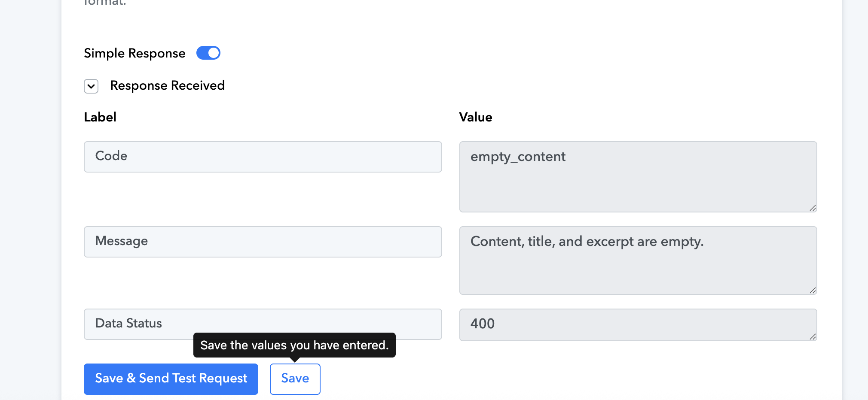Click the Save & Send Test Request button
The image size is (868, 400).
pos(171,379)
